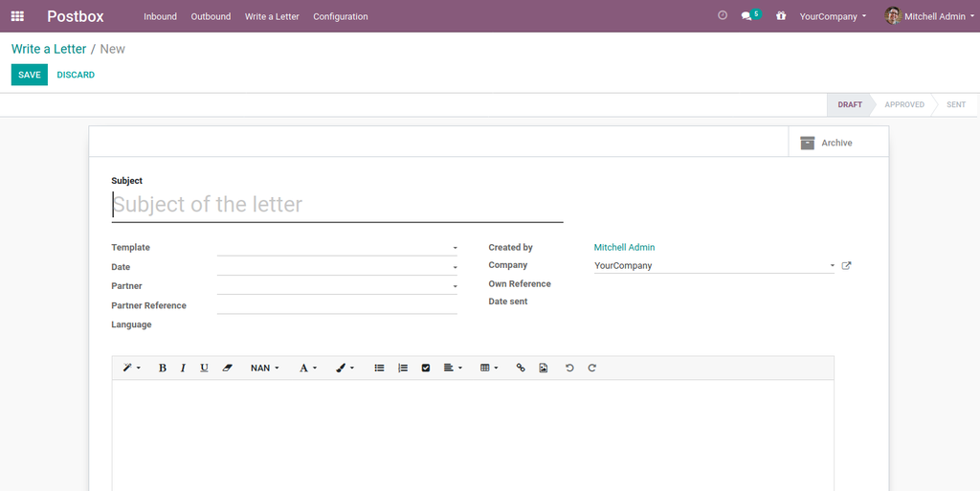Click the Own Reference label

(520, 283)
